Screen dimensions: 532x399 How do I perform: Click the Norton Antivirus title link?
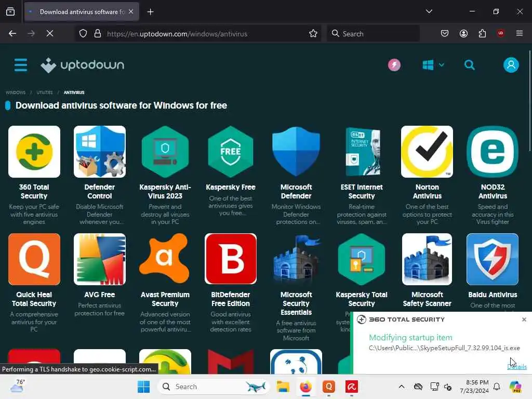pos(427,191)
